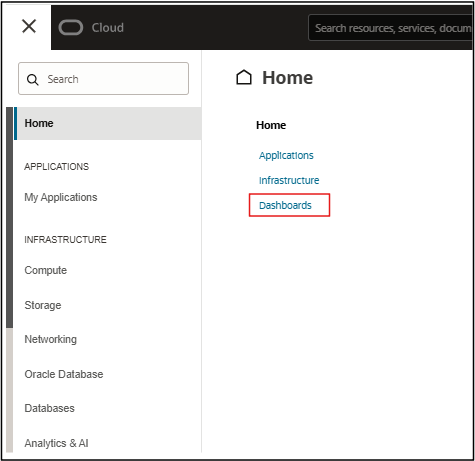
Task: Open the Oracle Database category
Action: point(64,374)
